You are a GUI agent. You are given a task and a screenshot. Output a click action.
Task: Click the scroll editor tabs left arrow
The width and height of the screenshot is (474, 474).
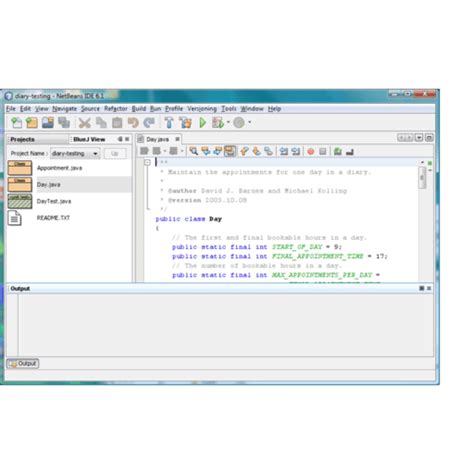click(401, 138)
